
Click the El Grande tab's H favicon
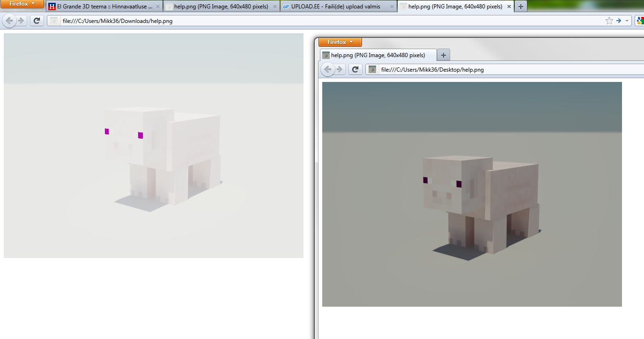[x=52, y=7]
